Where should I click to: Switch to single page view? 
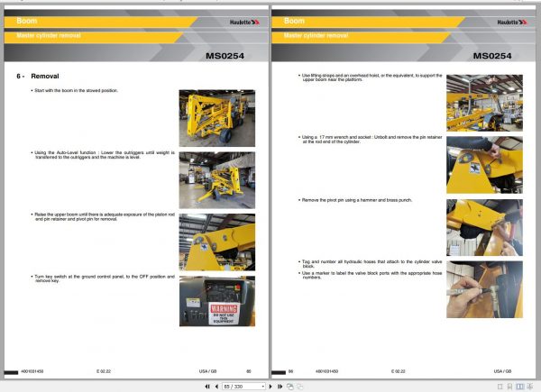[500, 387]
